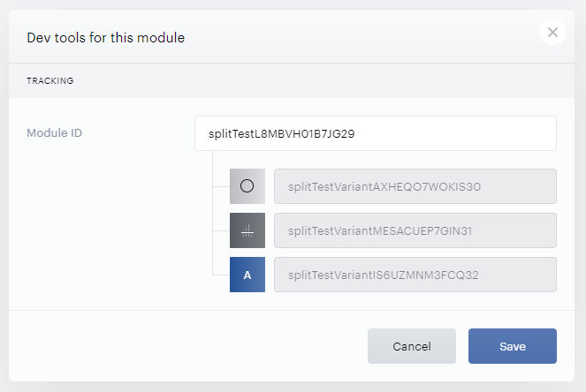The height and width of the screenshot is (392, 586).
Task: Select the dark gray chart variant icon
Action: tap(247, 230)
